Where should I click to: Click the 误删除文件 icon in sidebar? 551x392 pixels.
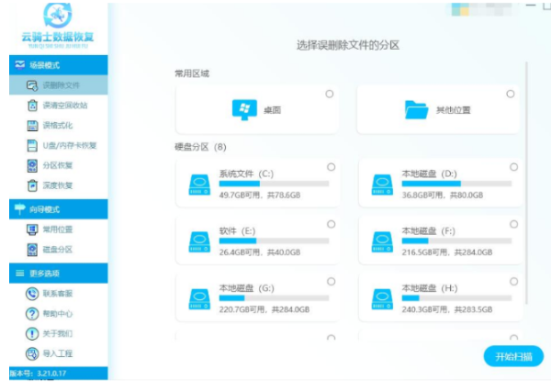click(x=32, y=85)
